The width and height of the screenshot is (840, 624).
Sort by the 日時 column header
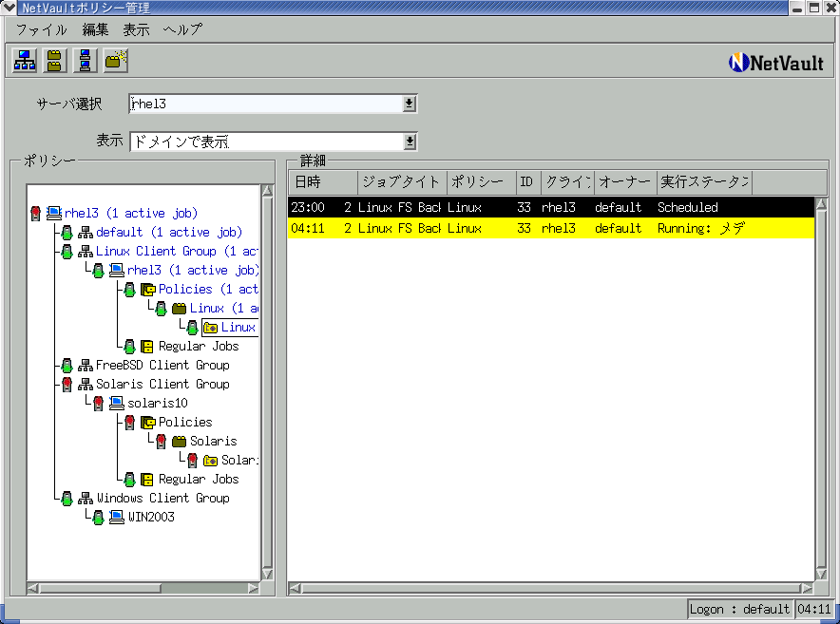tap(322, 182)
